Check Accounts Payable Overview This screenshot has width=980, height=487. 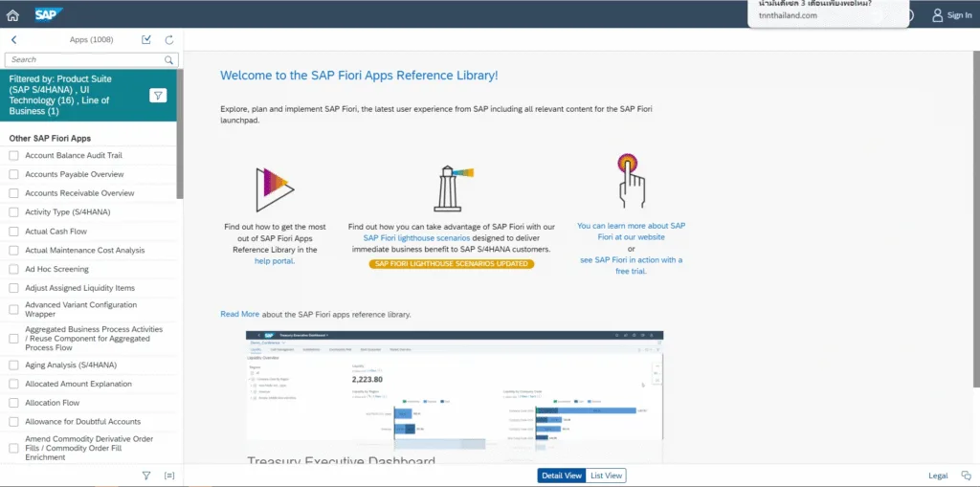pyautogui.click(x=13, y=174)
